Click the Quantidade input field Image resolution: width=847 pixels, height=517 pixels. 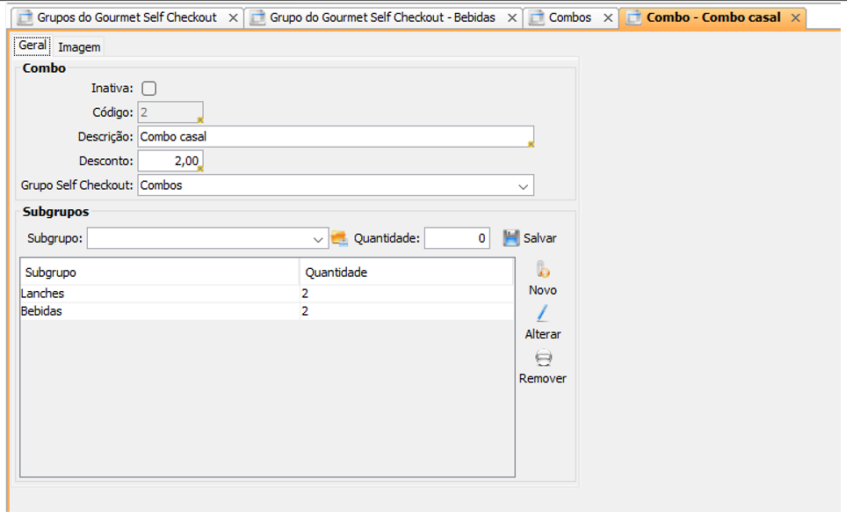(457, 238)
